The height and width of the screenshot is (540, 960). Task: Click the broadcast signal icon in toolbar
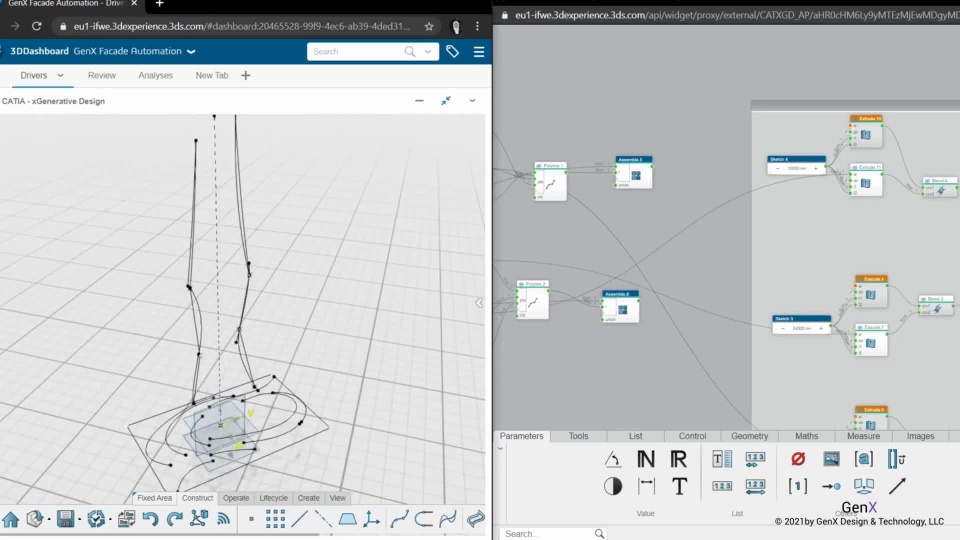tap(223, 519)
